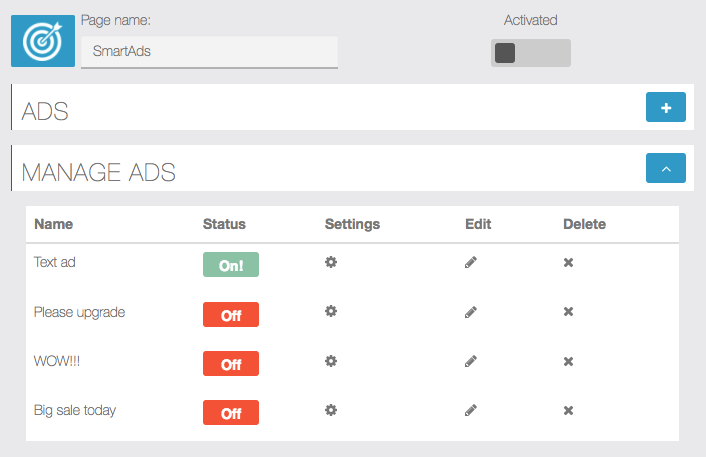Turn off the Text ad status
Screen dimensions: 706x457
point(231,265)
